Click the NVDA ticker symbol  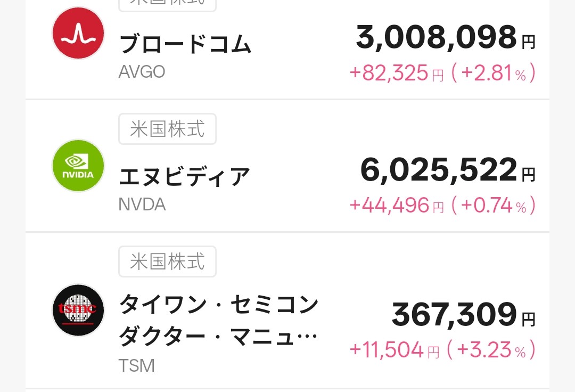click(x=142, y=204)
